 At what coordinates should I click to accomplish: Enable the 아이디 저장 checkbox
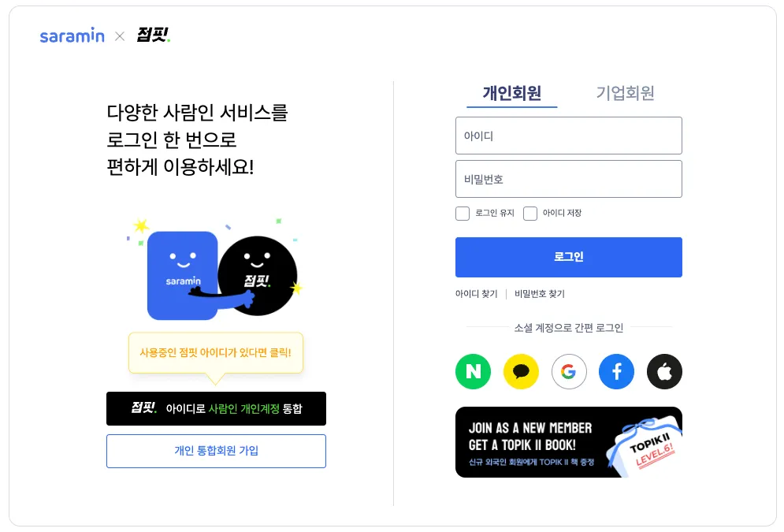pyautogui.click(x=530, y=214)
